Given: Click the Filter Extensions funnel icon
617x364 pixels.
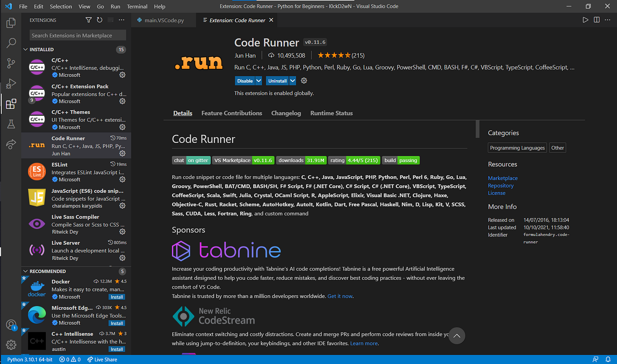Looking at the screenshot, I should point(89,20).
